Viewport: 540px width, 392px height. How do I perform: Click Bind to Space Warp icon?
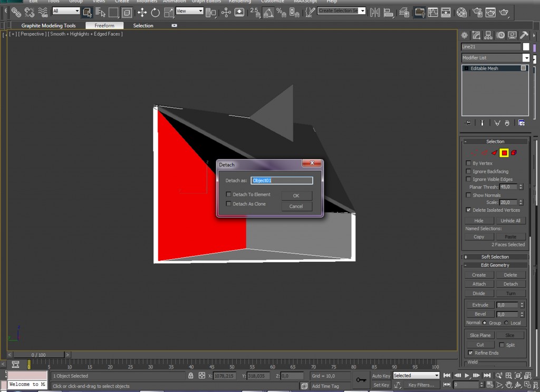(43, 13)
